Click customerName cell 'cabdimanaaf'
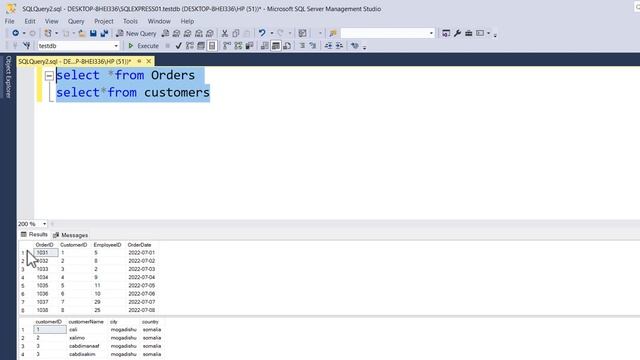 tap(84, 346)
